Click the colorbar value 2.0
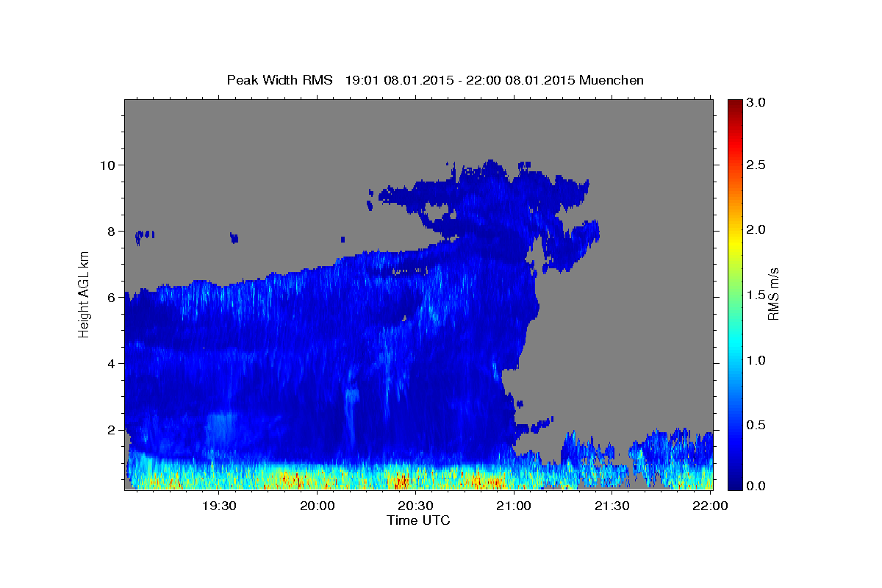 coord(756,229)
